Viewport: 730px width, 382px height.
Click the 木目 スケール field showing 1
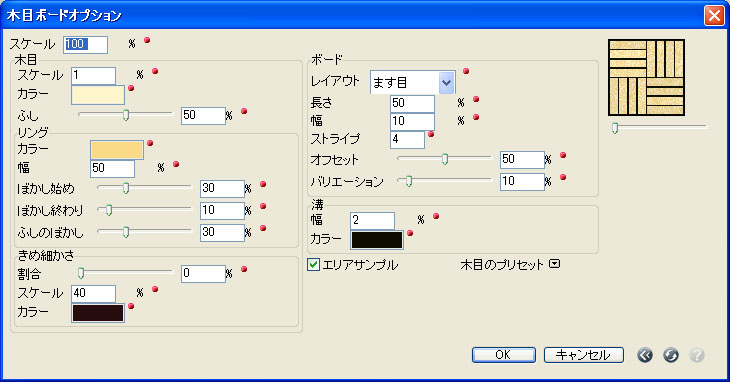coord(94,75)
